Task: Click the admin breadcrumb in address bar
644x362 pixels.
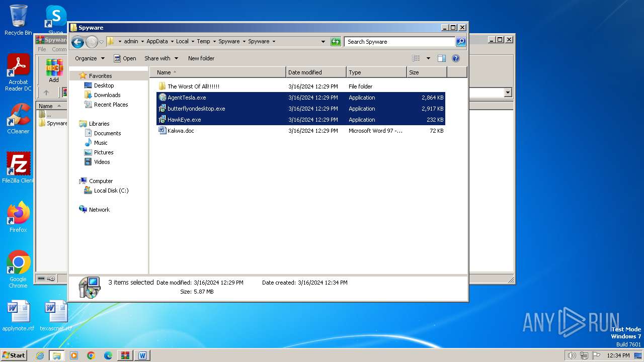Action: [x=131, y=42]
